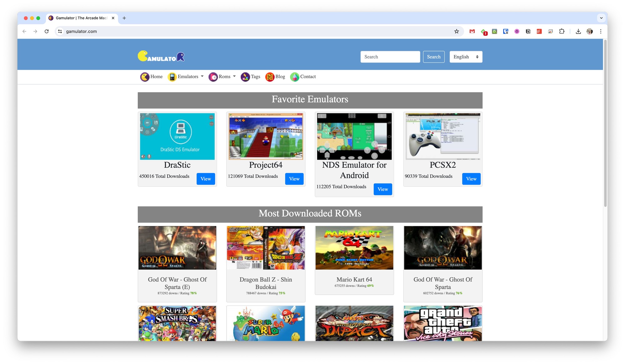Open the English language selector
Image resolution: width=625 pixels, height=364 pixels.
(466, 57)
